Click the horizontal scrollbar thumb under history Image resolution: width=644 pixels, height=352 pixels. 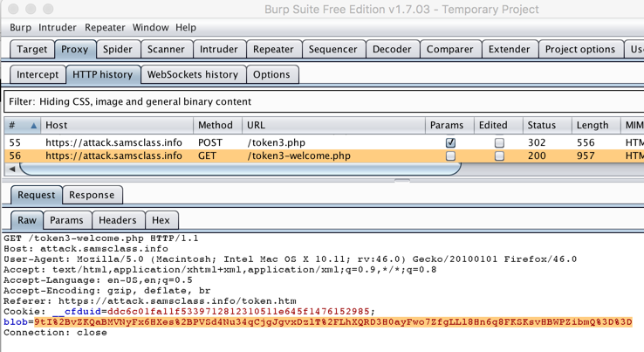(240, 169)
